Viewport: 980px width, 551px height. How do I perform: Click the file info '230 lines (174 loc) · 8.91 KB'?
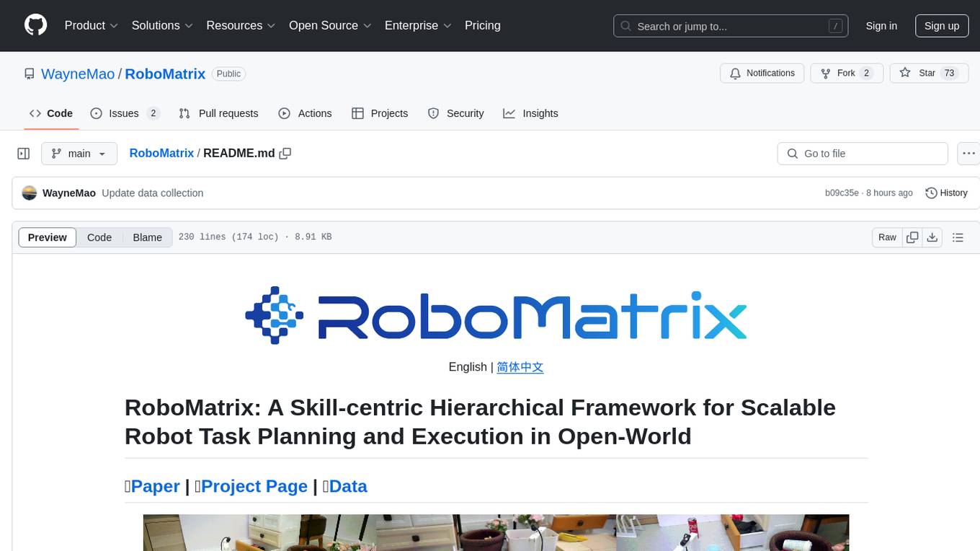255,237
